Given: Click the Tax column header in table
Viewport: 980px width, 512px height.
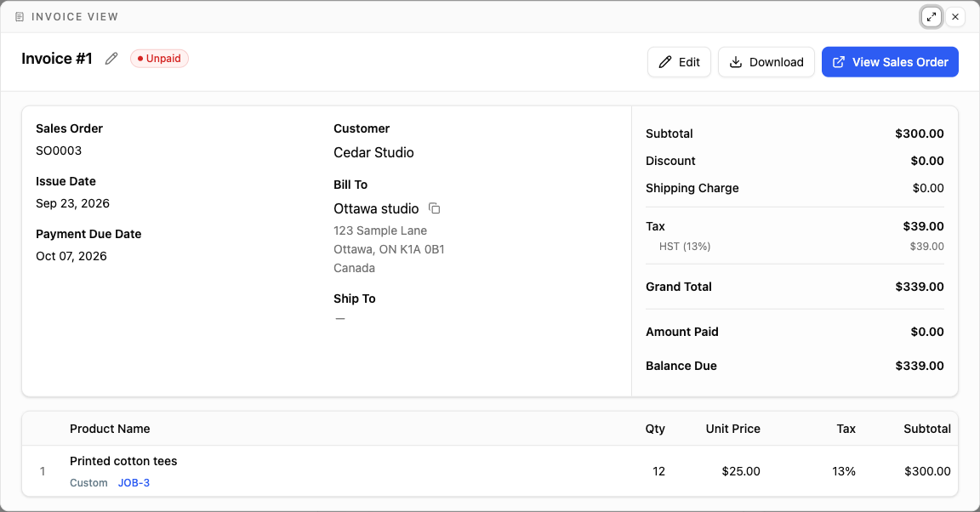Looking at the screenshot, I should [846, 429].
